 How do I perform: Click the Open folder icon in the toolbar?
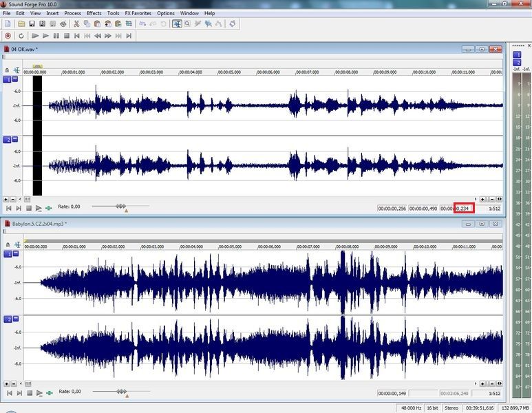[x=21, y=24]
